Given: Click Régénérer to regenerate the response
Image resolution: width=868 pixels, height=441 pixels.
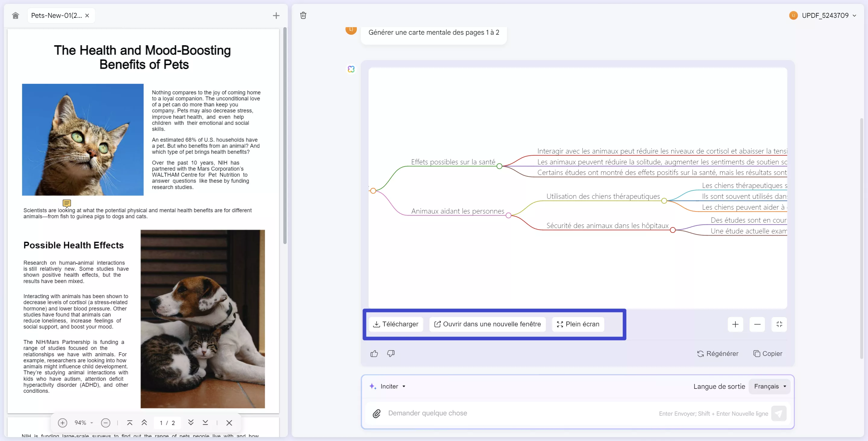Looking at the screenshot, I should [718, 353].
